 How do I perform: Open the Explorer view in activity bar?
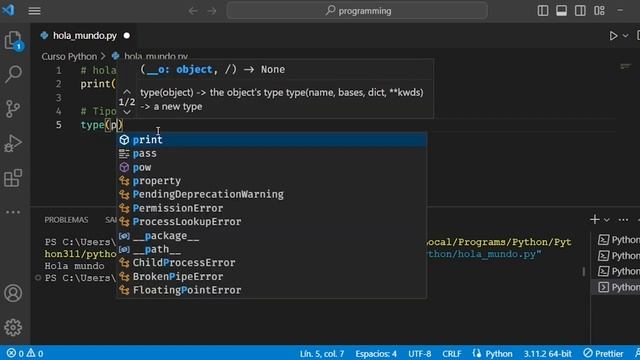coord(13,41)
